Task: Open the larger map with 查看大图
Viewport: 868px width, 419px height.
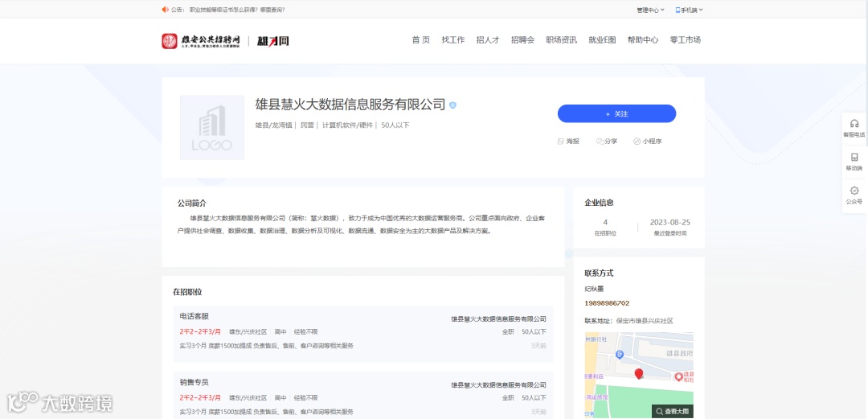Action: coord(672,411)
